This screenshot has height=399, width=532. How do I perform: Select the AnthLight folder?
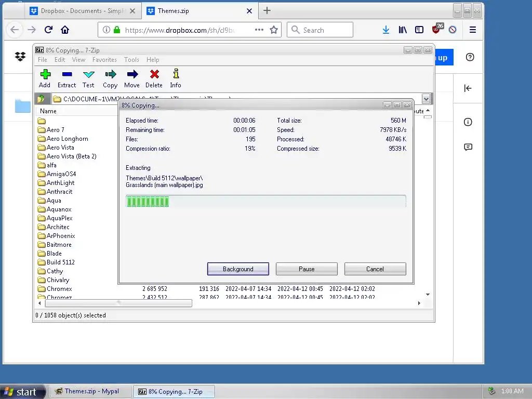(56, 182)
